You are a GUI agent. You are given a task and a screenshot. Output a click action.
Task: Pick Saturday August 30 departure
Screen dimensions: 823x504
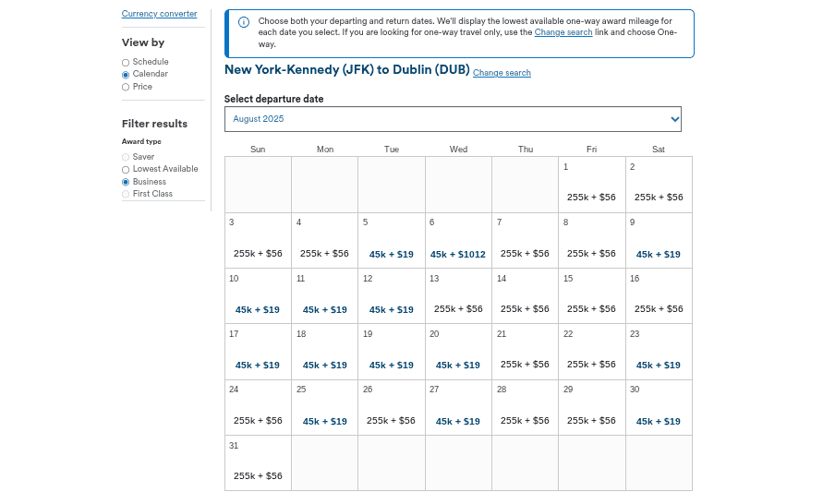pyautogui.click(x=658, y=421)
